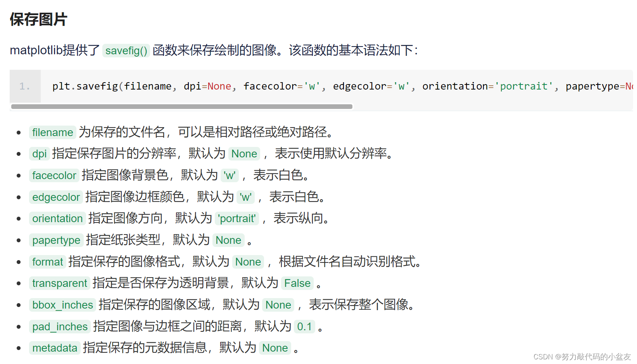This screenshot has width=637, height=364.
Task: Select the metadata parameter tag
Action: coord(54,348)
